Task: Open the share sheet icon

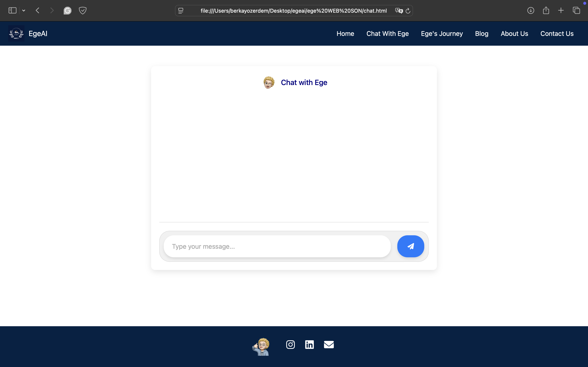Action: 546,10
